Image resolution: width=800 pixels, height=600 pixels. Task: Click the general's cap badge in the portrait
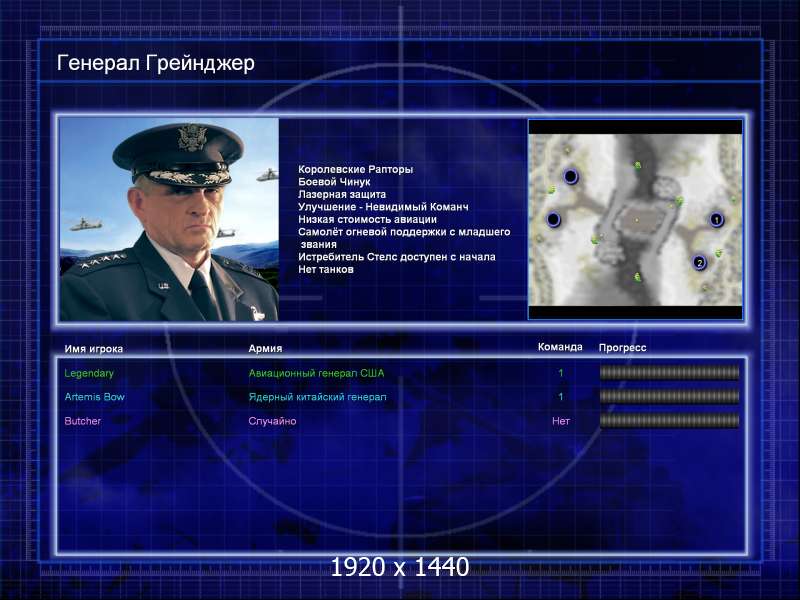click(192, 138)
